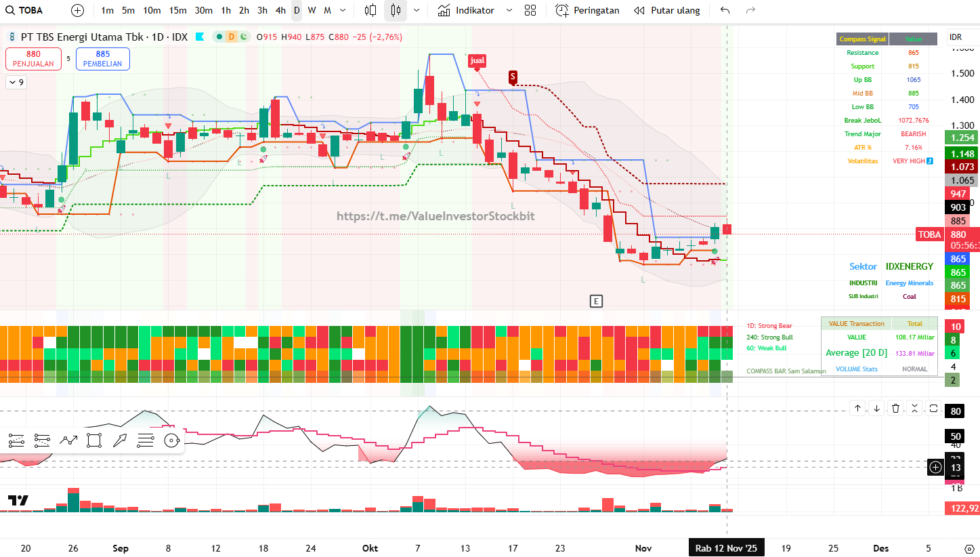Viewport: 980px width, 557px height.
Task: Click the plus button on the price axis
Action: tap(935, 467)
